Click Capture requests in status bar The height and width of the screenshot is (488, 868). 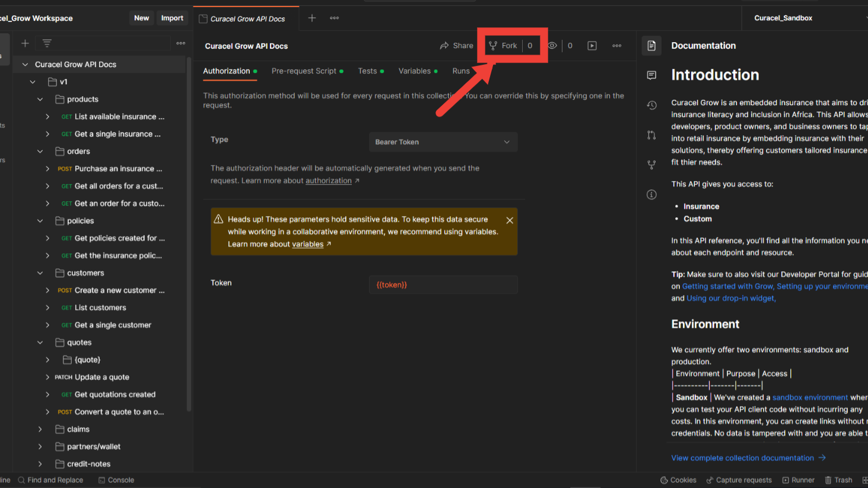(x=739, y=480)
